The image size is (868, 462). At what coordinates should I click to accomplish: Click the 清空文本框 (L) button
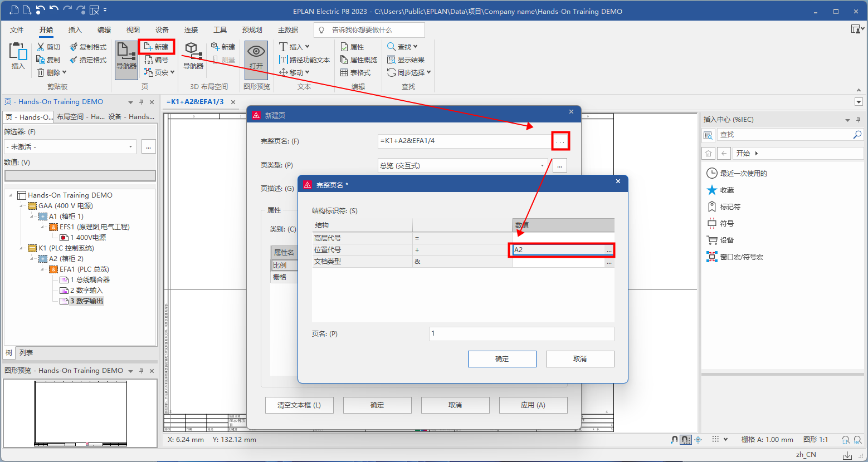tap(299, 405)
